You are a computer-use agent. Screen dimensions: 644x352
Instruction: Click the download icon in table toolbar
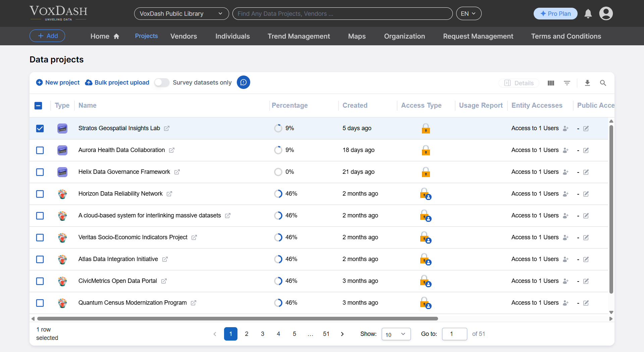pos(587,83)
